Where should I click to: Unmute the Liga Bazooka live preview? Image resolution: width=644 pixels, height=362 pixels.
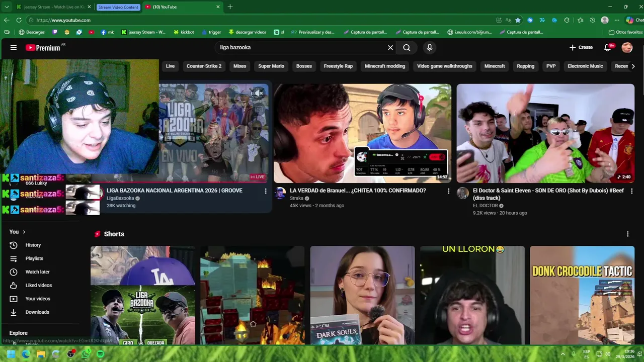tap(259, 93)
